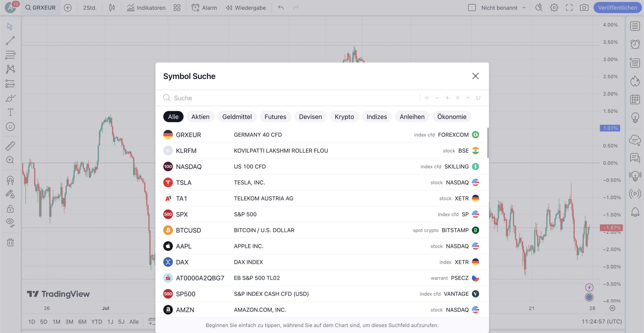Click the GRXEUR symbol search button
644x333 pixels.
tap(41, 8)
